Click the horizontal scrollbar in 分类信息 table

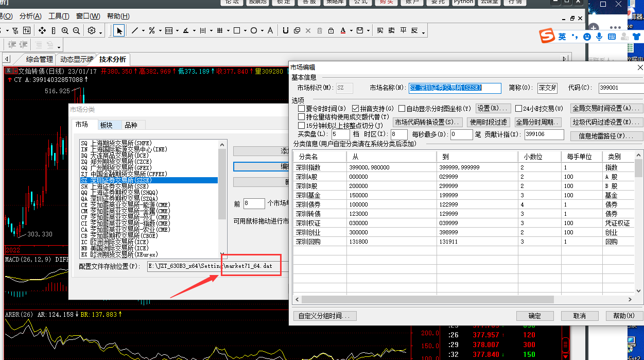(x=423, y=299)
